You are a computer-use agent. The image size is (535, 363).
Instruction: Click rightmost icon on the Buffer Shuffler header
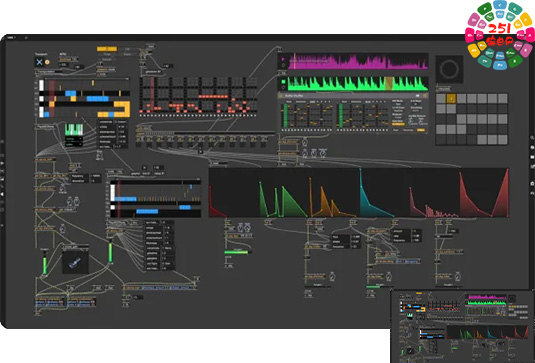point(425,96)
